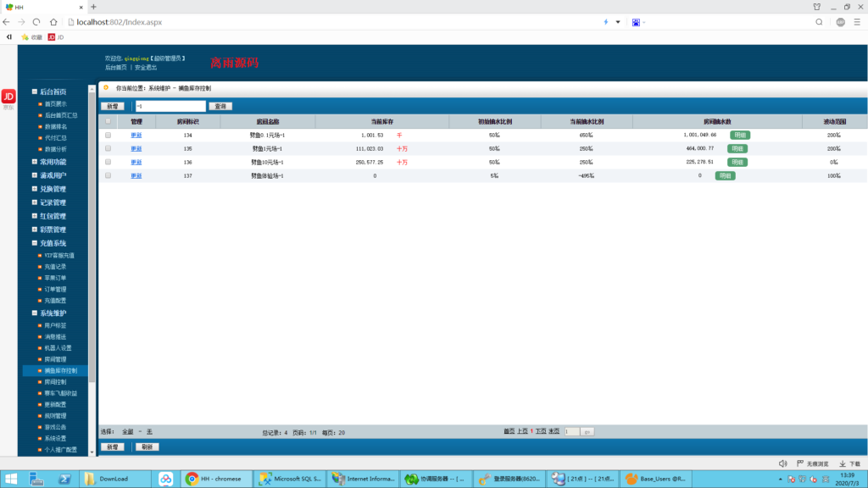Tick the checkbox for room 136 row
Screen dimensions: 868x488
(x=108, y=162)
